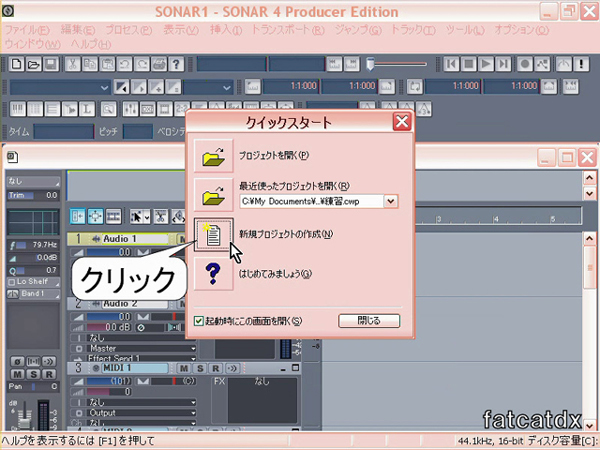Maximize the MIDI 1 track strip
The height and width of the screenshot is (450, 600).
tap(295, 368)
